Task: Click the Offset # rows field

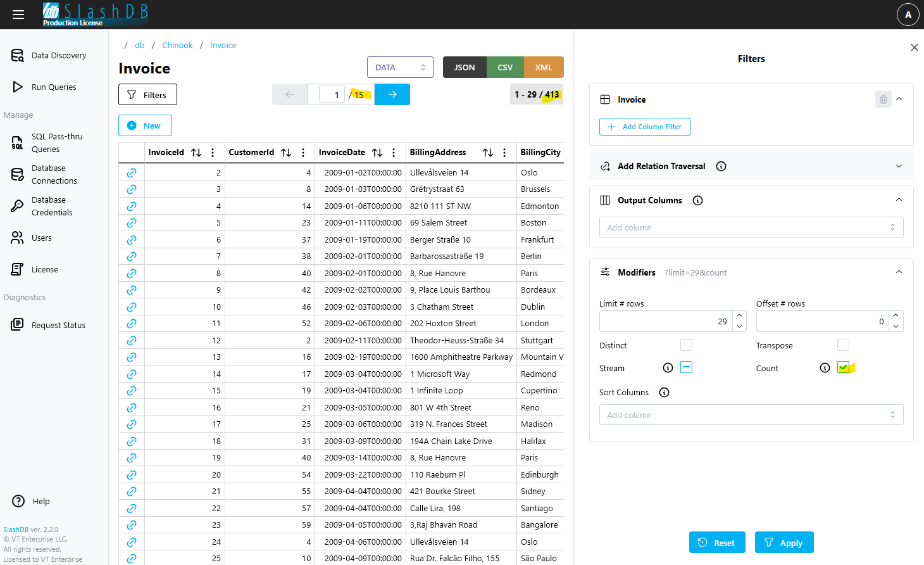Action: tap(823, 321)
